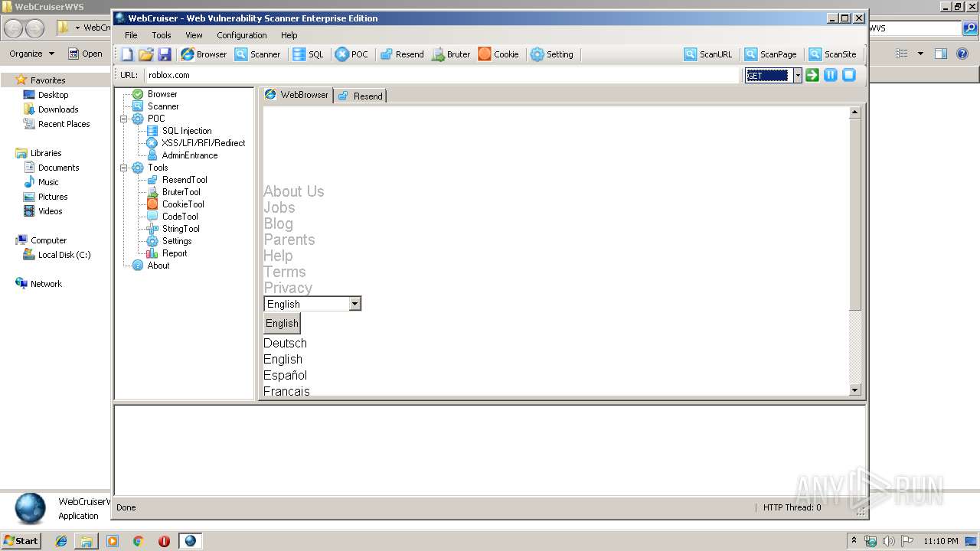Select XSS/LFI/RFI/Redirect tree item

pos(204,143)
